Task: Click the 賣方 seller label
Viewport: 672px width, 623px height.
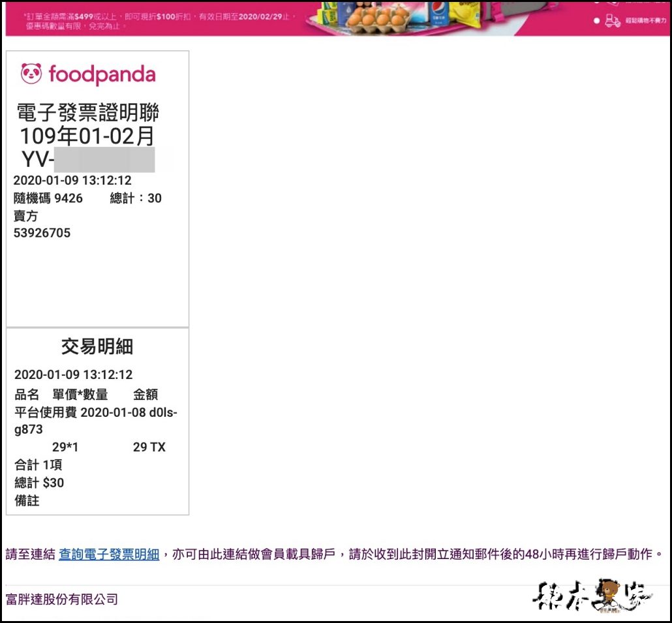Action: [x=25, y=215]
